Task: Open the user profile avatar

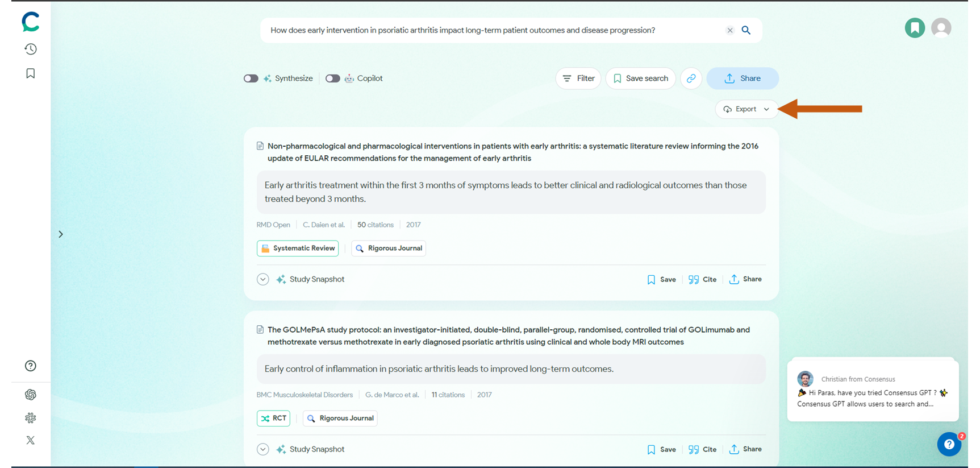Action: click(x=941, y=28)
